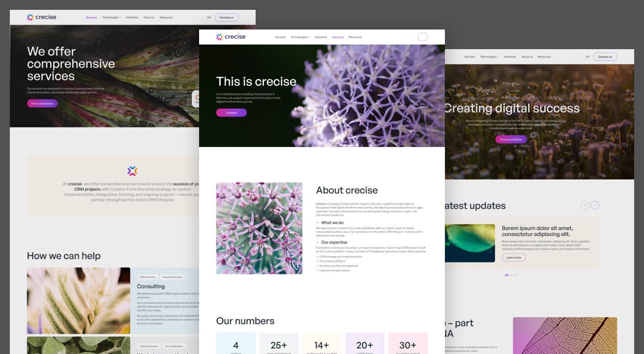Viewport: 644px width, 354px height.
Task: Open the Technologies dropdown on the right page
Action: pos(489,57)
